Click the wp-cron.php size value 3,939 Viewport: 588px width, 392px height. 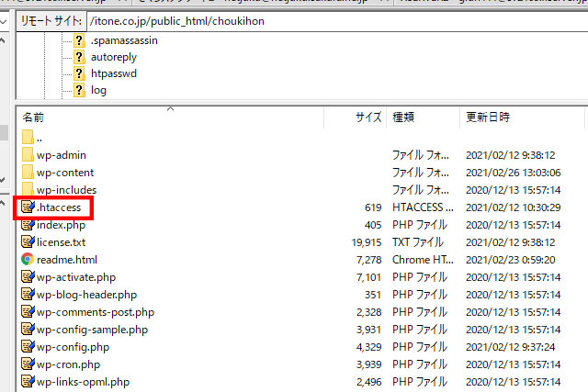(x=369, y=364)
